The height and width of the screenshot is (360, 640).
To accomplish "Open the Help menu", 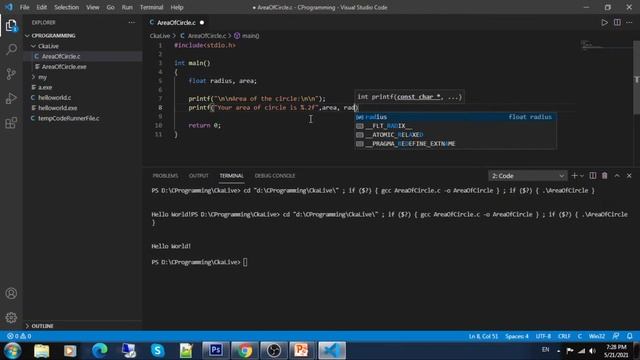I will 177,7.
